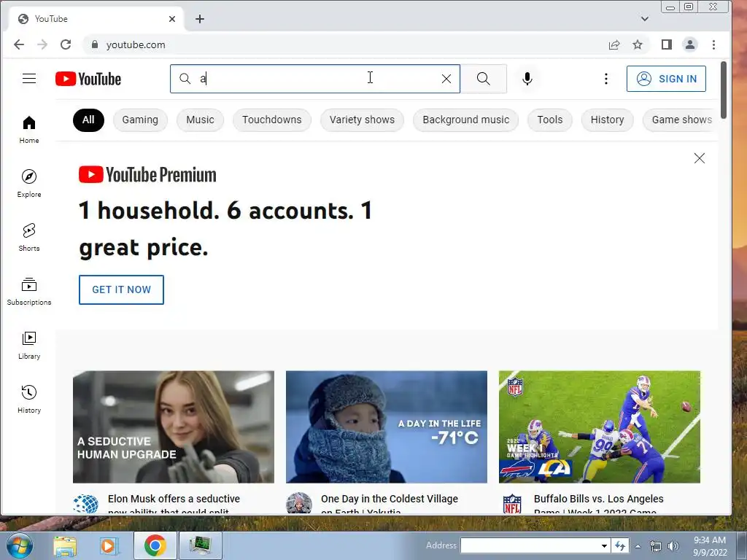Click the magnifier search button
Image resolution: width=747 pixels, height=560 pixels.
click(483, 79)
